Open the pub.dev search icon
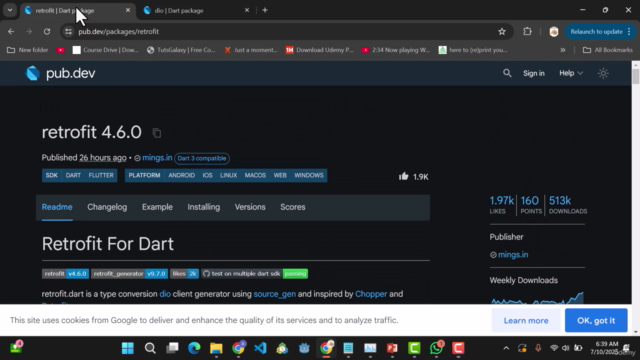Viewport: 640px width, 360px height. pos(507,73)
